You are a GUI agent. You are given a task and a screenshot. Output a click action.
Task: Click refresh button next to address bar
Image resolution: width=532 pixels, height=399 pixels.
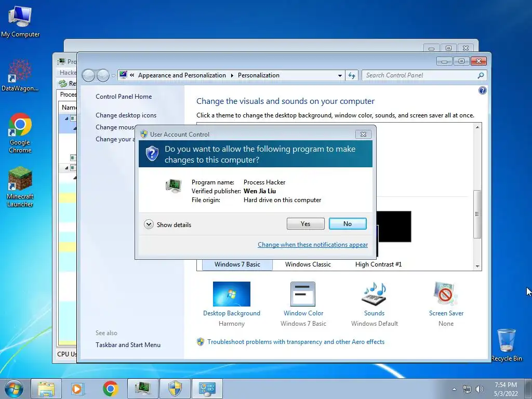point(352,75)
